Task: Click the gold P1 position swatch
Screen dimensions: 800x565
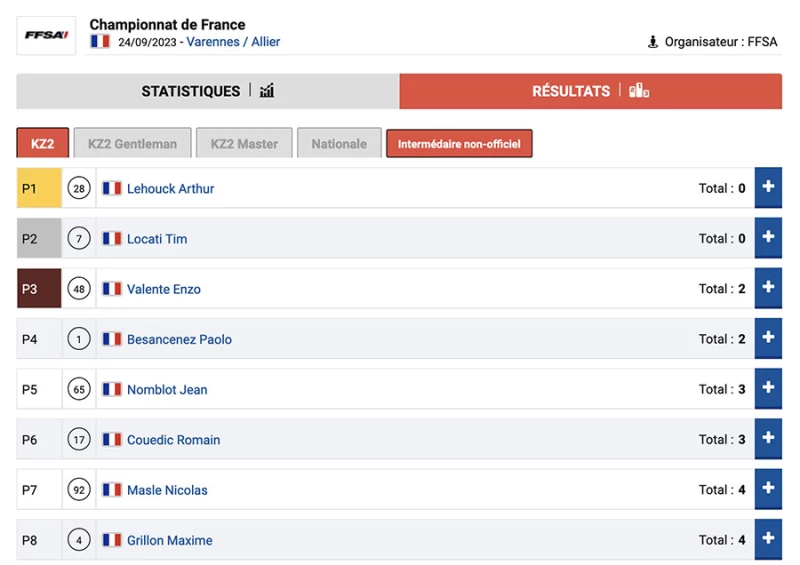Action: (x=39, y=188)
